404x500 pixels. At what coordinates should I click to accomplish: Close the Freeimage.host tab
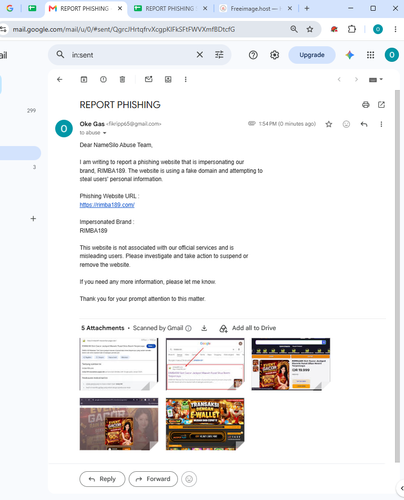(290, 9)
